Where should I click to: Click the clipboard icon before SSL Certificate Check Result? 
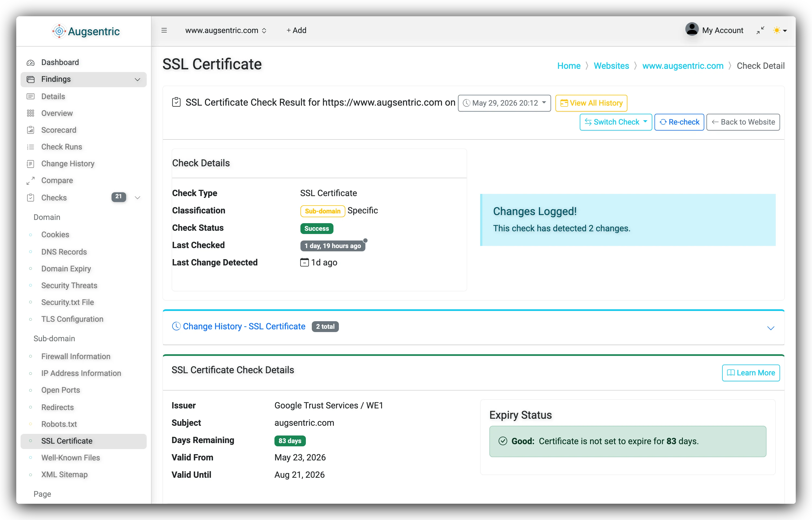pos(176,102)
